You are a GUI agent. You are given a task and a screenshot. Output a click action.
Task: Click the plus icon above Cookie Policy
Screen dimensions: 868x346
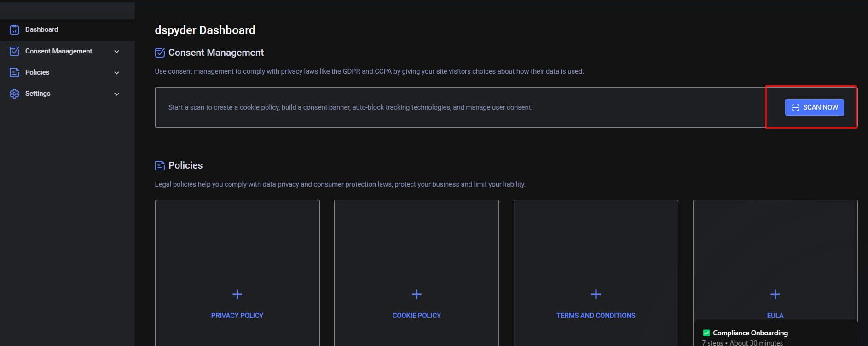[417, 294]
